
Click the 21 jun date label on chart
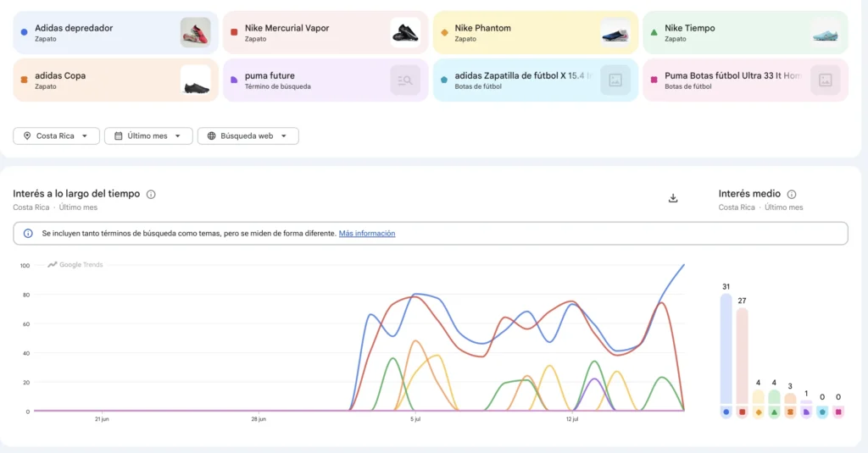coord(102,419)
